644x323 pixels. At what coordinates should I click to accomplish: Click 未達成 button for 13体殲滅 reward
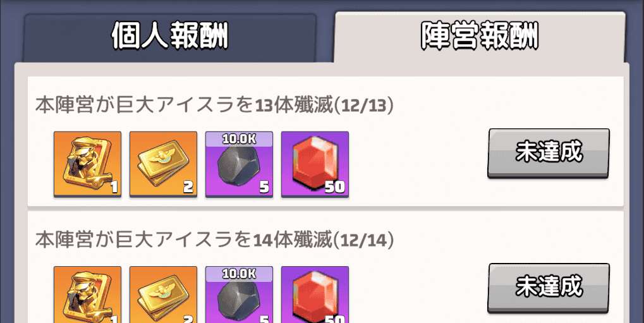pyautogui.click(x=549, y=153)
